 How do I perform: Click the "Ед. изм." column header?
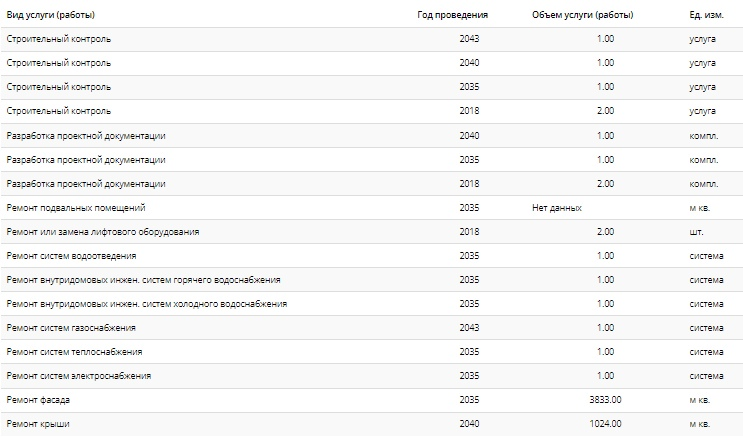pos(707,15)
